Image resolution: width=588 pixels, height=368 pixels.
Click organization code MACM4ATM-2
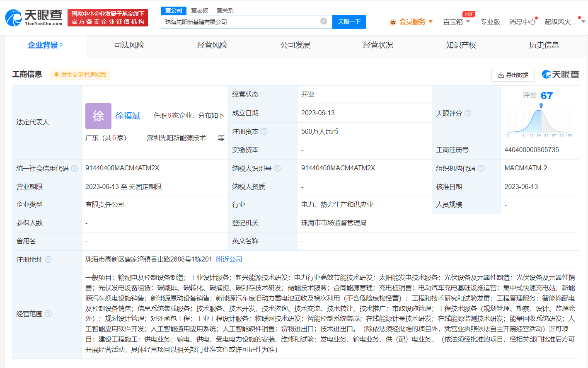click(526, 168)
